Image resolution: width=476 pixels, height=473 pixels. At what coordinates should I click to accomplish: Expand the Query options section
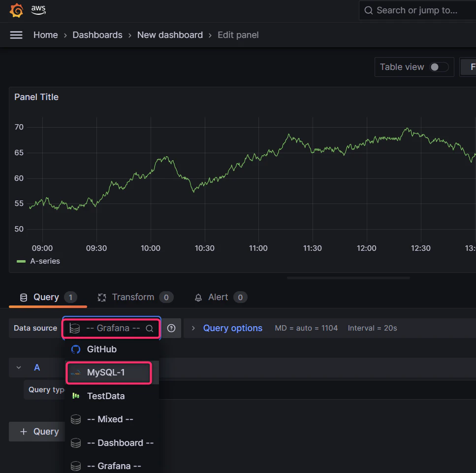click(x=232, y=328)
